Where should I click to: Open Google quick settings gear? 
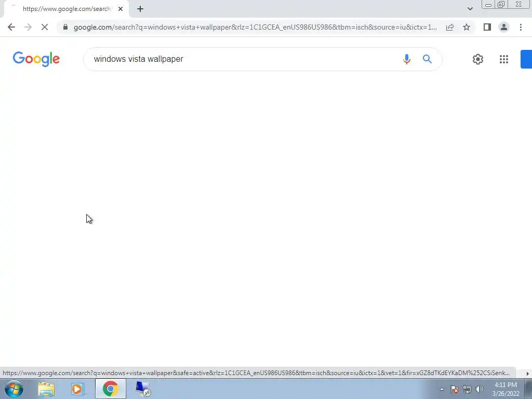(x=478, y=59)
